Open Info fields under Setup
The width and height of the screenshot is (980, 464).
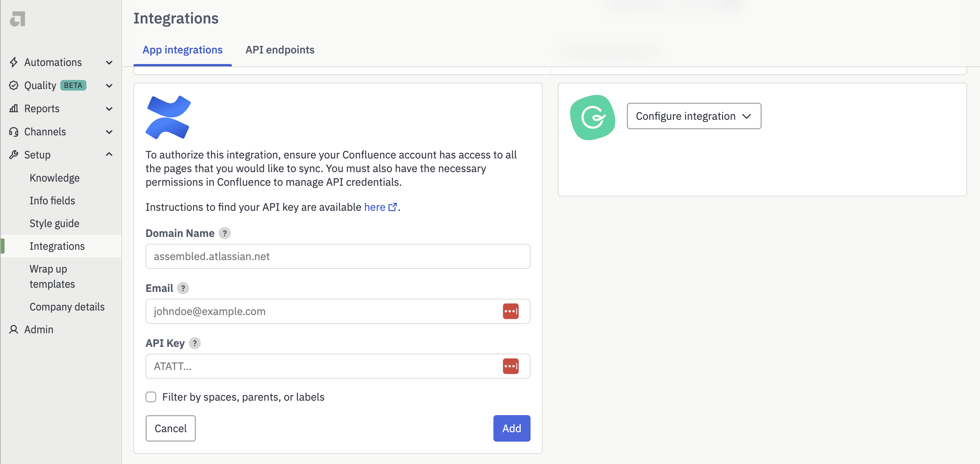pyautogui.click(x=52, y=201)
